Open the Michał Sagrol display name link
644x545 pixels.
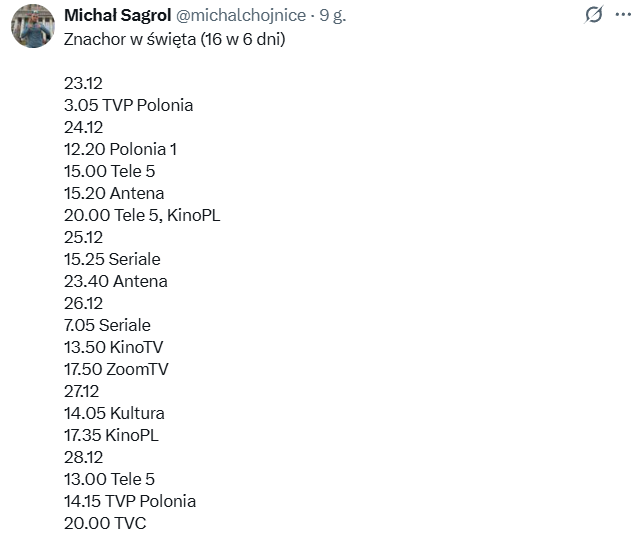point(116,15)
